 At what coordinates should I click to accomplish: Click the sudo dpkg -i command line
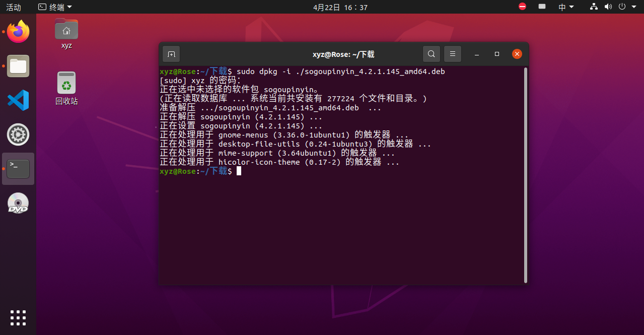click(302, 72)
